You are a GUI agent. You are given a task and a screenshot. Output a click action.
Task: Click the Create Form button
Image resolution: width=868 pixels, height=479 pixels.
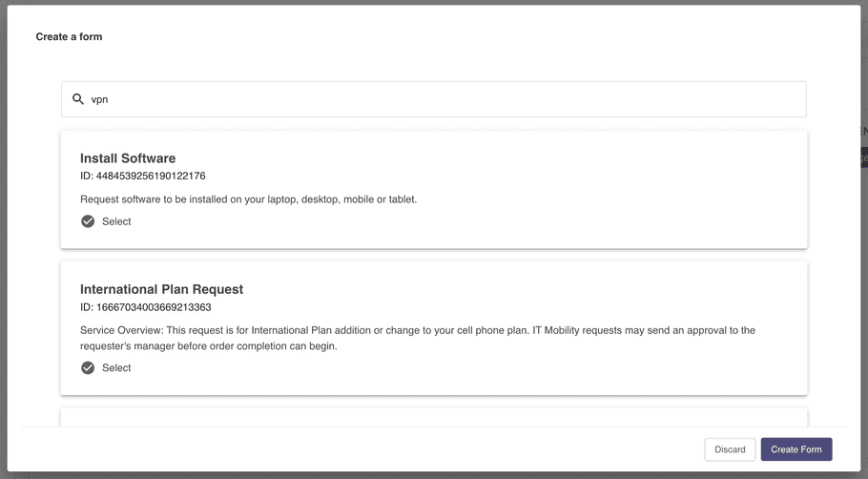pos(796,449)
